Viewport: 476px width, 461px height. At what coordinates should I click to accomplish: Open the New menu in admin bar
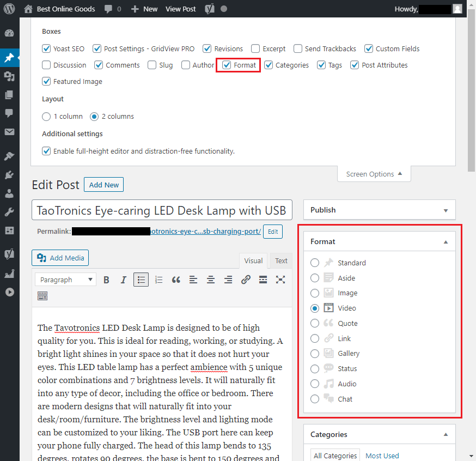[x=144, y=9]
